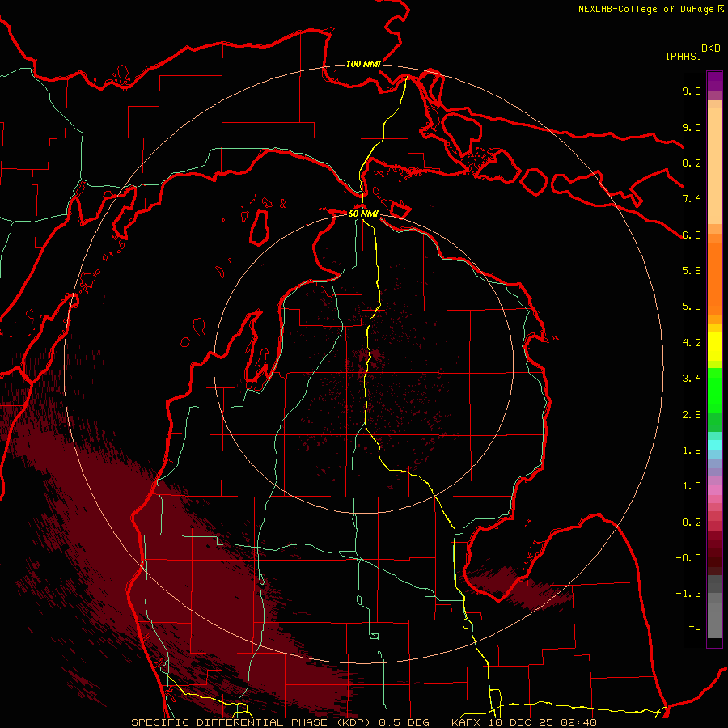Select the 2.6 scale value
Screen dimensions: 728x728
pyautogui.click(x=692, y=415)
